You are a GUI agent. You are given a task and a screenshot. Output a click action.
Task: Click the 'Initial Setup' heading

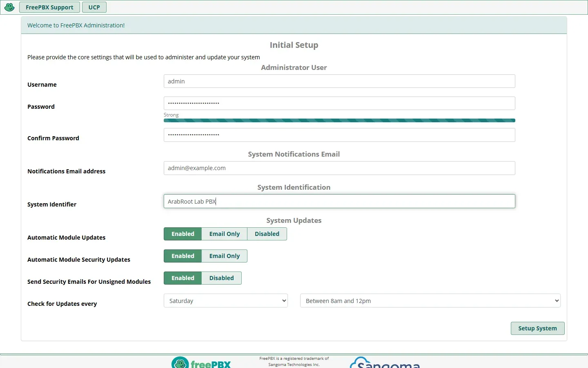tap(294, 45)
